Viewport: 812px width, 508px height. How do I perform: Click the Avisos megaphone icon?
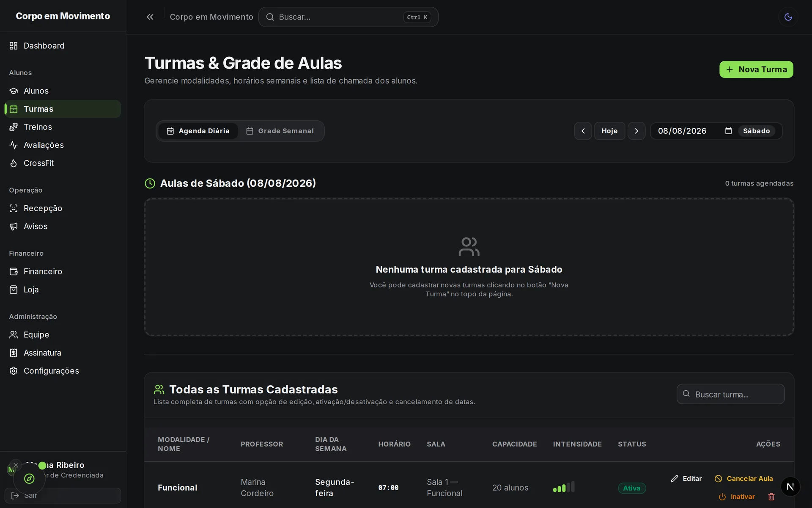(x=14, y=226)
